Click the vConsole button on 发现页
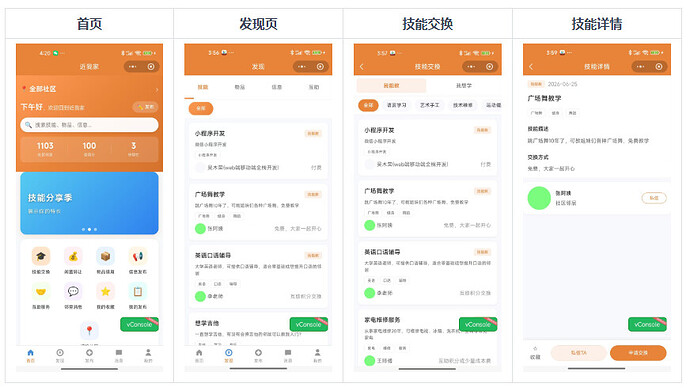The image size is (690, 390). click(x=309, y=324)
